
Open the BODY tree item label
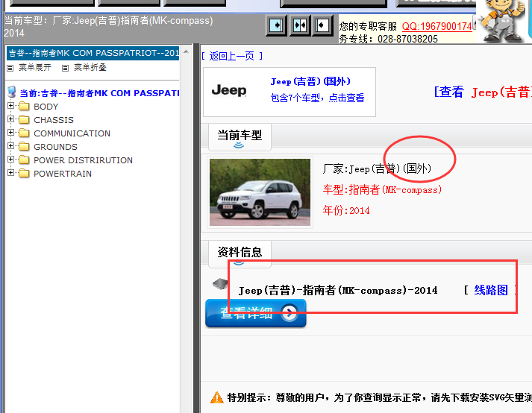click(46, 107)
